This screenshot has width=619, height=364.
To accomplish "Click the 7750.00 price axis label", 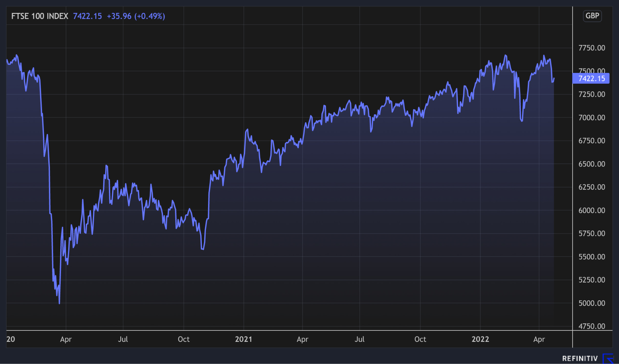I will pyautogui.click(x=592, y=48).
